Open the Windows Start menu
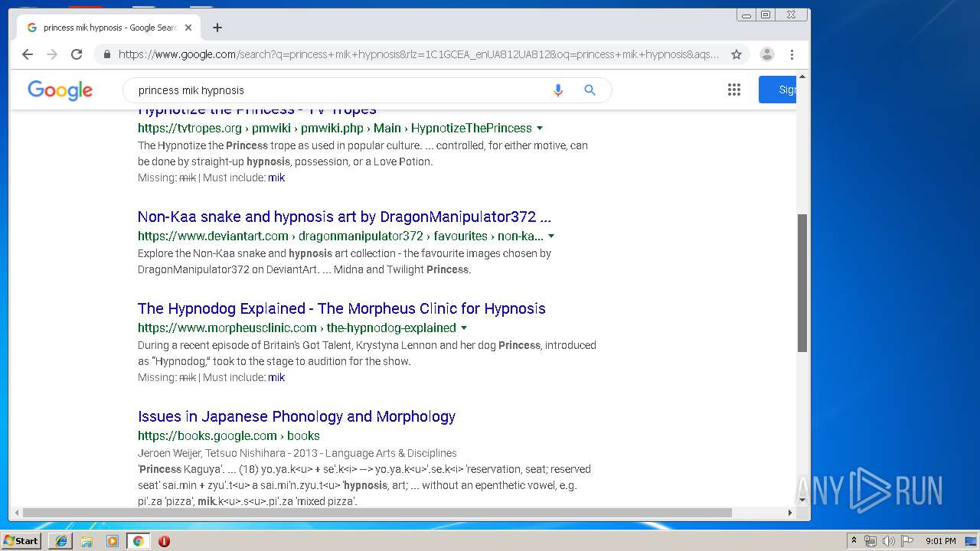980x551 pixels. 21,540
